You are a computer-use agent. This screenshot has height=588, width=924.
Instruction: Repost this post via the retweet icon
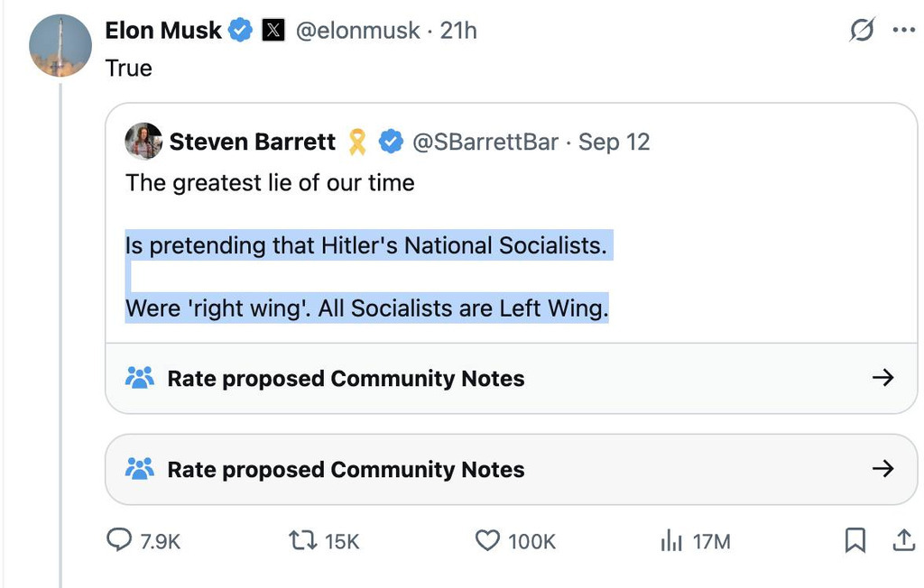(300, 540)
